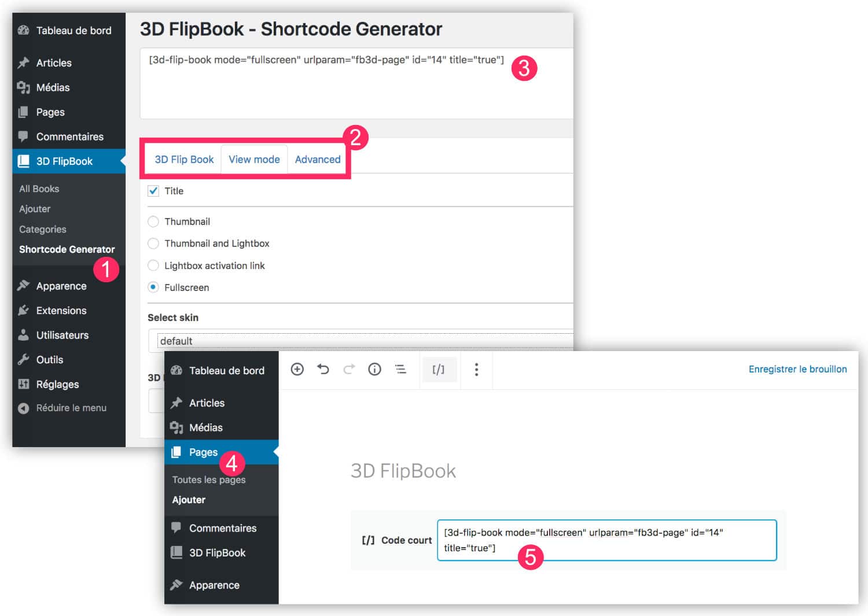Switch to the Advanced tab
Screen dimensions: 868x616
click(318, 159)
